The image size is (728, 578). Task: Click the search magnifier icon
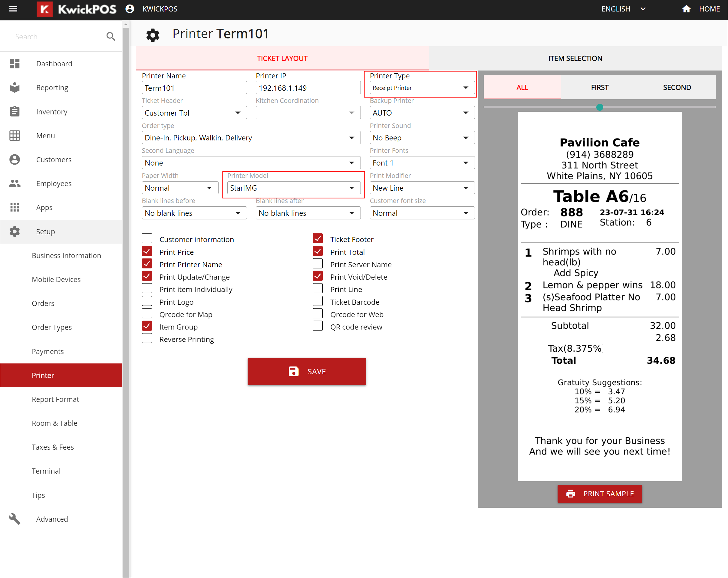(111, 36)
